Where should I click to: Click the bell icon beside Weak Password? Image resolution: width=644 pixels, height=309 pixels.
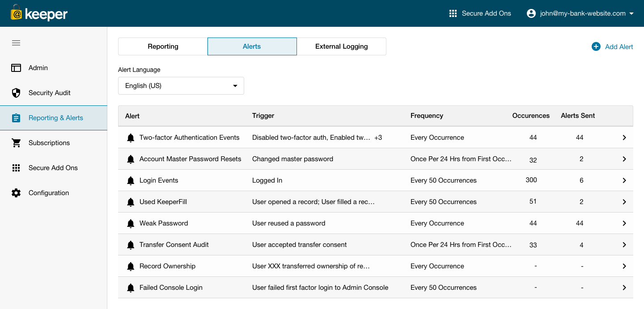[x=131, y=223]
